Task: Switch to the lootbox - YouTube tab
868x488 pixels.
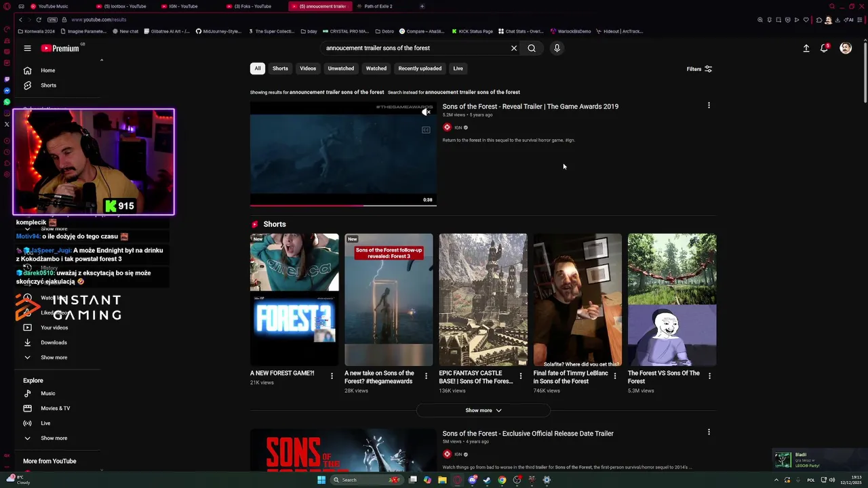Action: coord(124,6)
